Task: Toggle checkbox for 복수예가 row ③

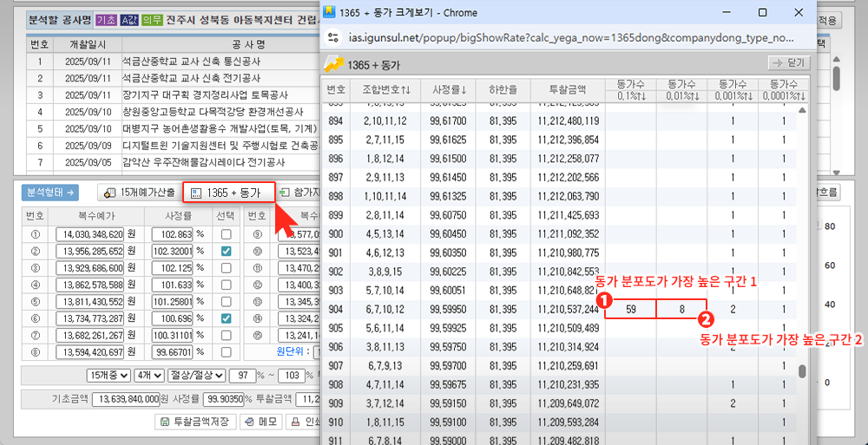Action: (x=226, y=268)
